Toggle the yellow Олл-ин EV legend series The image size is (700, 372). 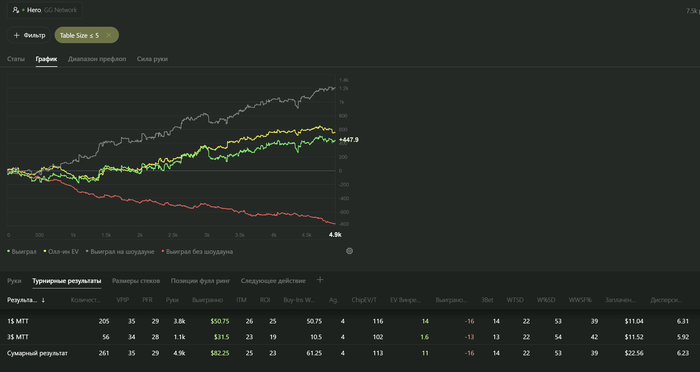click(61, 251)
